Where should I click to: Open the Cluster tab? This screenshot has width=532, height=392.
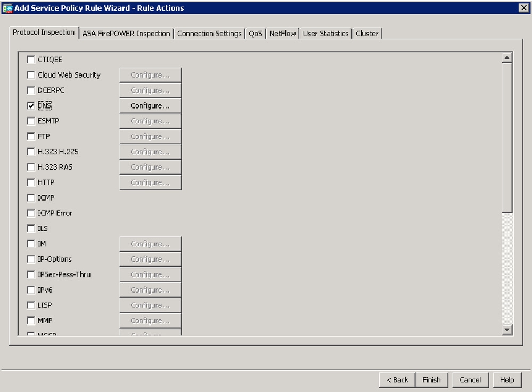[x=367, y=34]
